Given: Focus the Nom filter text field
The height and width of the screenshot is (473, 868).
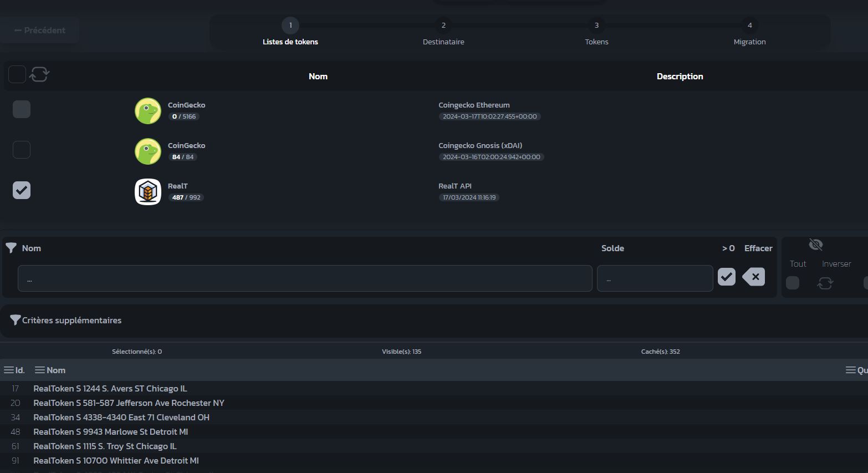Looking at the screenshot, I should point(305,278).
